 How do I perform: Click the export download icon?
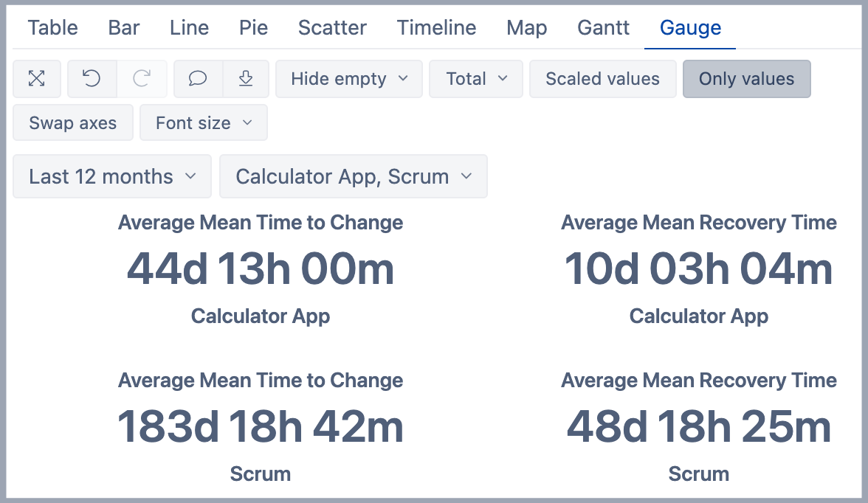(246, 79)
